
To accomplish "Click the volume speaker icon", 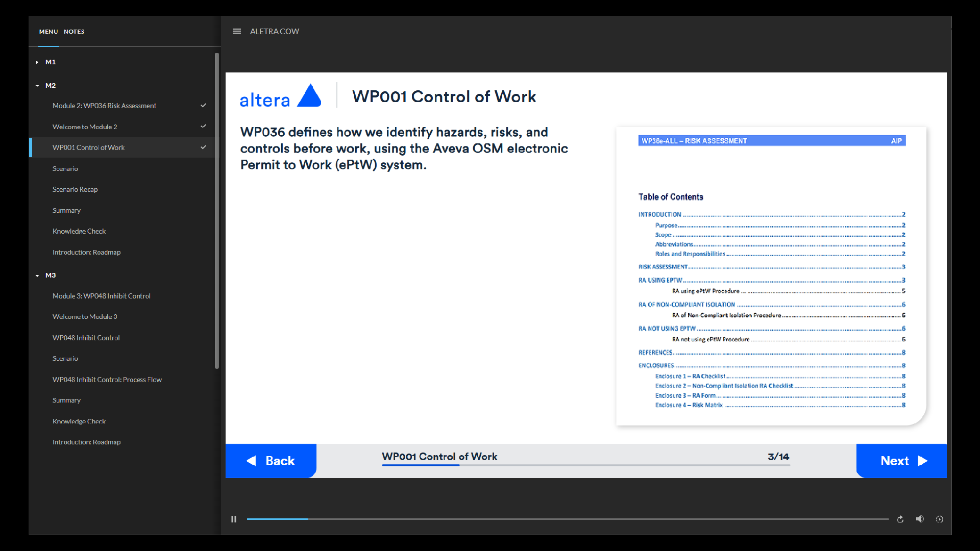I will tap(920, 519).
